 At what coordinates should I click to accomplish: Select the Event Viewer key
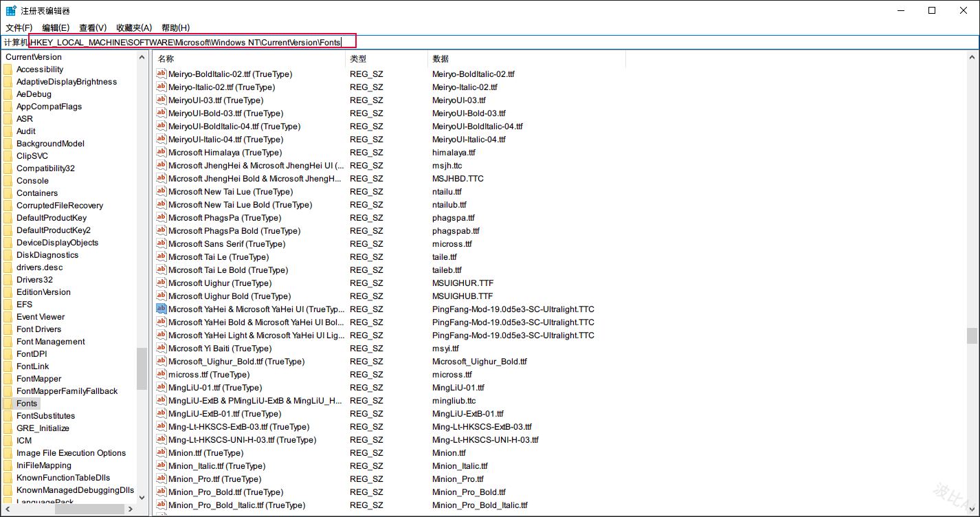41,317
